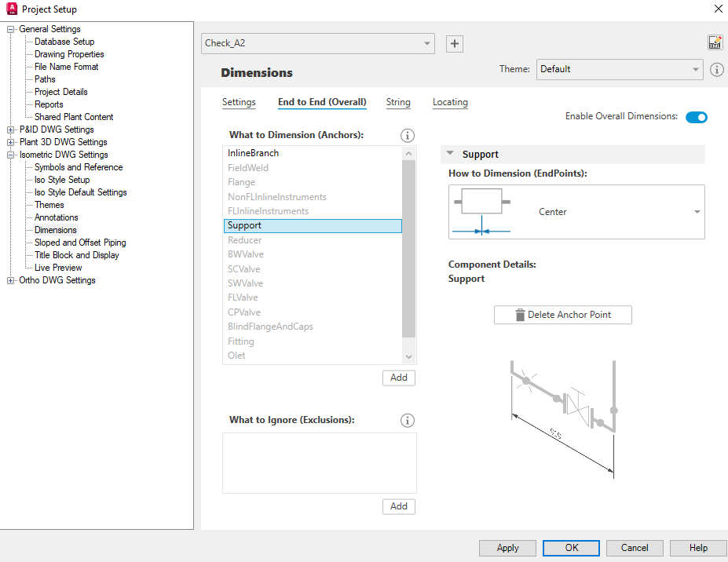The image size is (728, 562).
Task: Click the info icon next to What to Ignore
Action: (x=407, y=420)
